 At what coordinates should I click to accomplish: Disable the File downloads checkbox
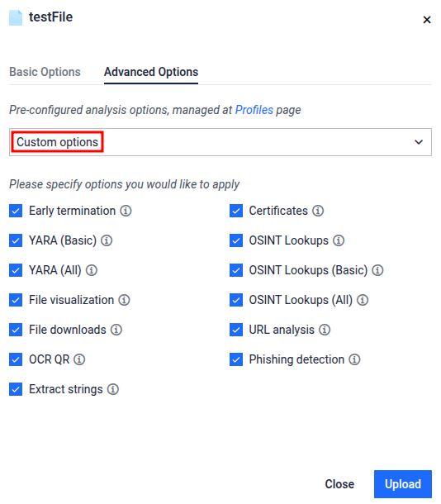click(16, 330)
